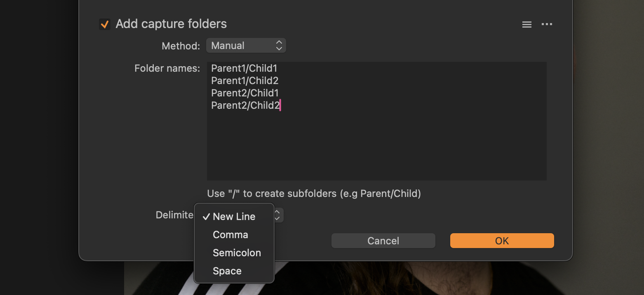Click the Cancel button
Image resolution: width=644 pixels, height=295 pixels.
tap(383, 241)
